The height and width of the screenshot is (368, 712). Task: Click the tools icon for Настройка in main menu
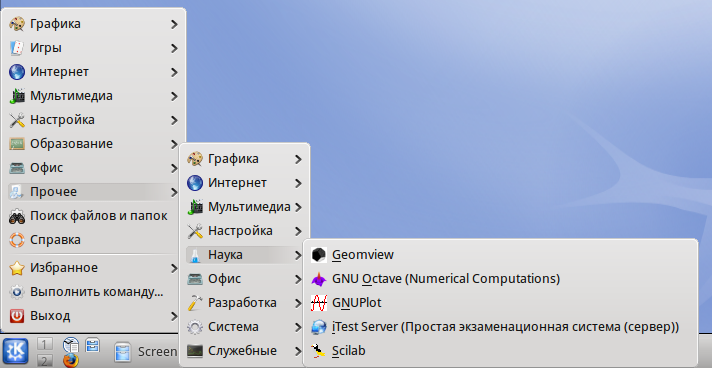[x=17, y=120]
